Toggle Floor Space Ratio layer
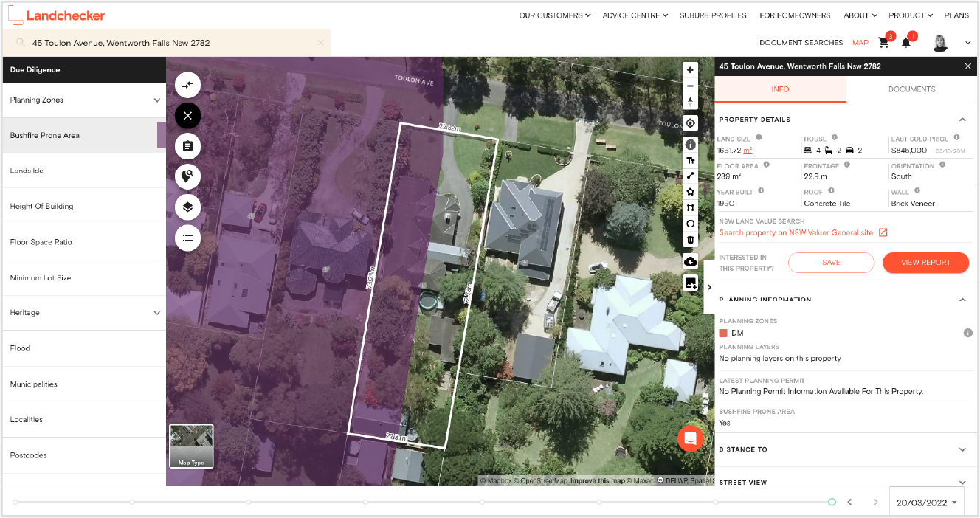This screenshot has height=518, width=980. point(83,242)
